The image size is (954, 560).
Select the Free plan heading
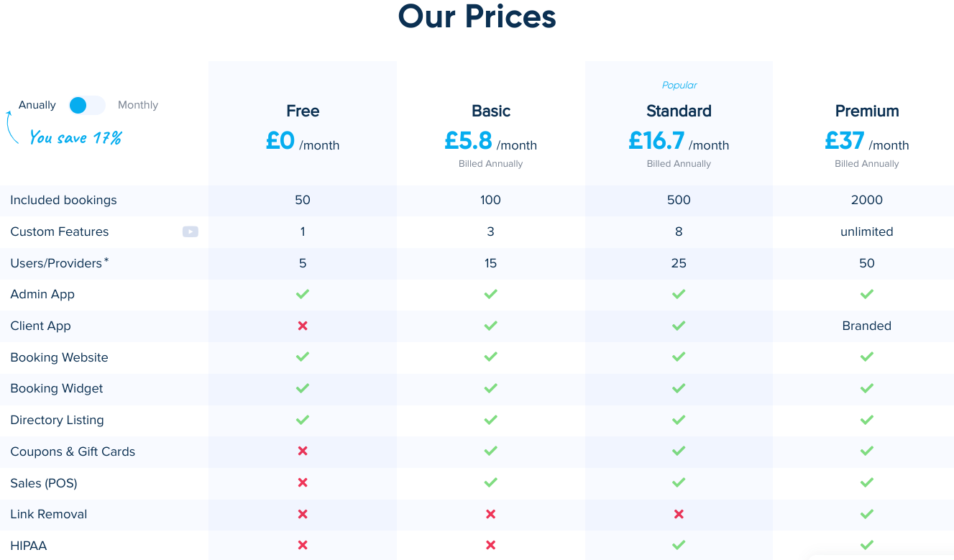click(x=303, y=111)
